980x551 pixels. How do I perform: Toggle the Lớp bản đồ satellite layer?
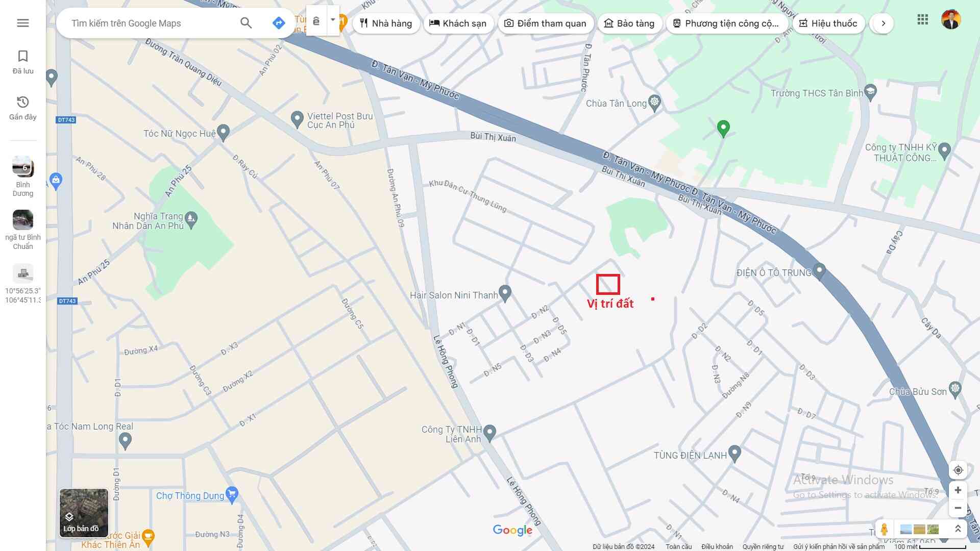[x=84, y=513]
